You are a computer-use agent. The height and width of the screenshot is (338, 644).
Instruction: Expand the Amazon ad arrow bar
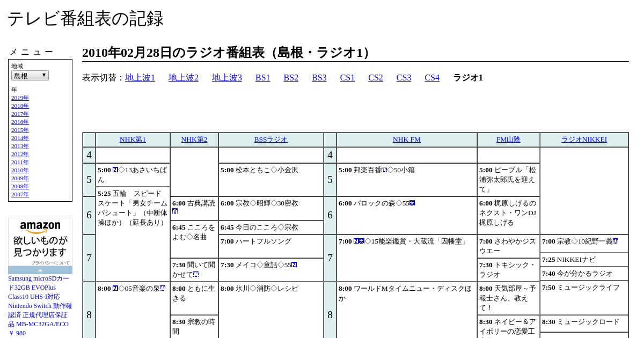40,270
